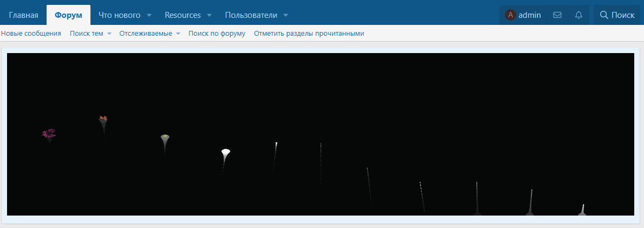Click the admin avatar icon
Viewport: 644px width, 228px height.
(x=510, y=15)
